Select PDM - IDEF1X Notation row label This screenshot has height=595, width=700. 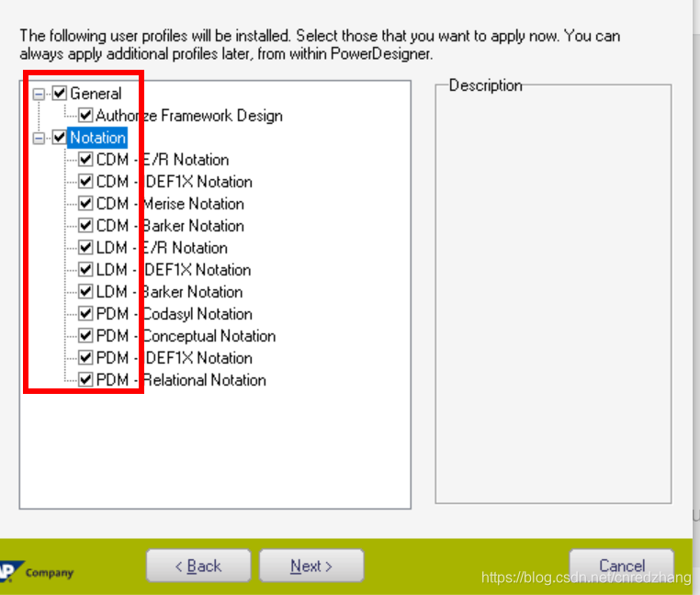point(175,358)
